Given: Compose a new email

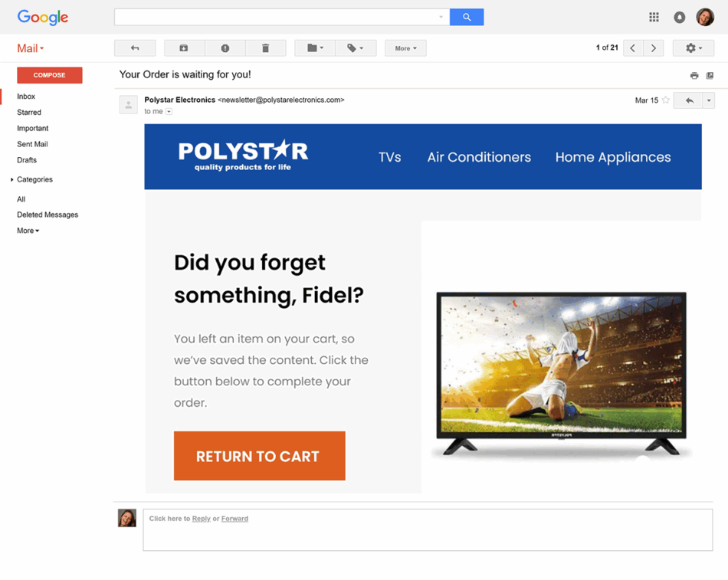Looking at the screenshot, I should tap(49, 75).
